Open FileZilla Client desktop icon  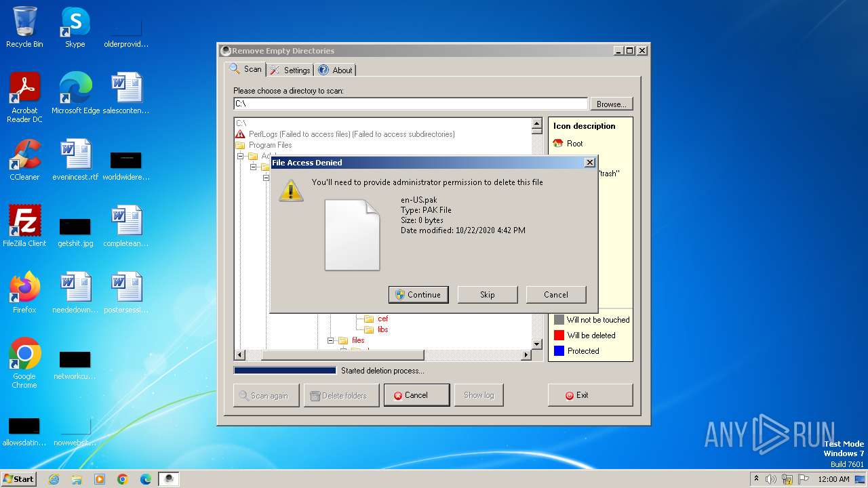(x=24, y=226)
